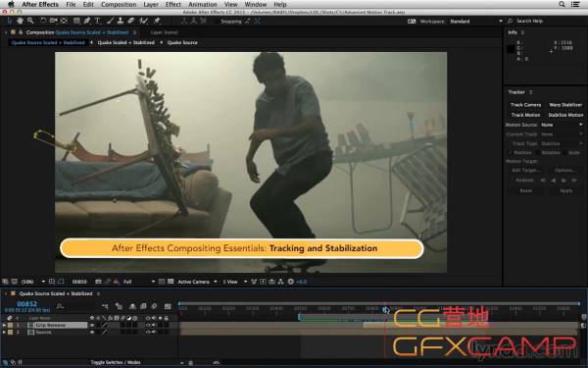Select the Pen tool
The height and width of the screenshot is (368, 588).
click(x=87, y=21)
